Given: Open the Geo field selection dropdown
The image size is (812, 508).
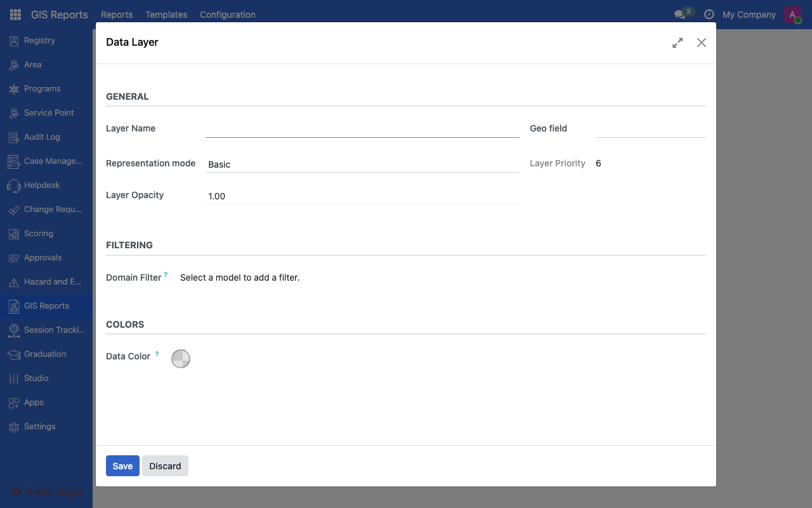Looking at the screenshot, I should pyautogui.click(x=650, y=129).
